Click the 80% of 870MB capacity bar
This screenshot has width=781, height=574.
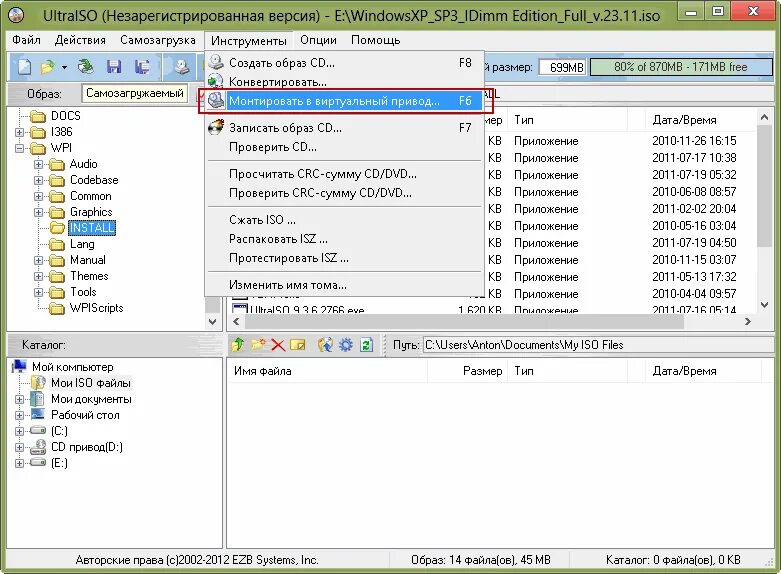tap(681, 67)
